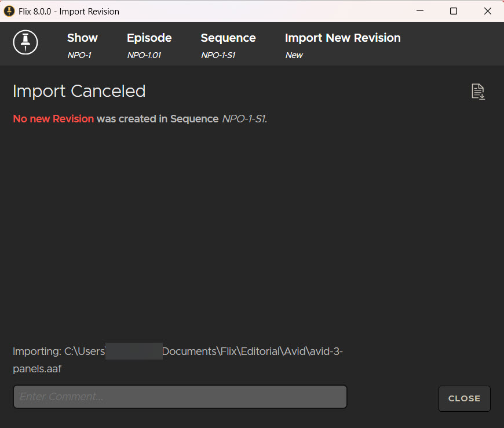The height and width of the screenshot is (428, 504).
Task: Click the NPO-1 show name label
Action: tap(79, 55)
